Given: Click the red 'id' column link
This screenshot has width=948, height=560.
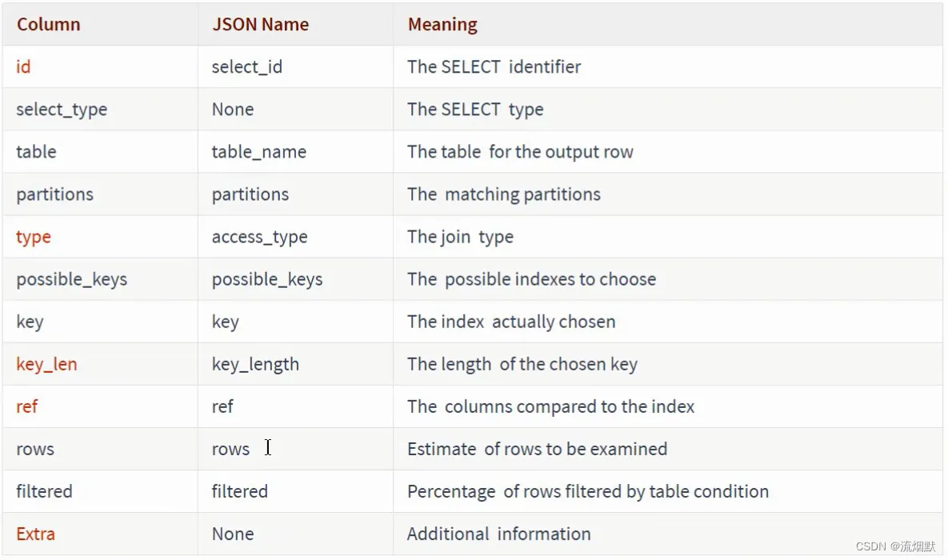Looking at the screenshot, I should 23,67.
